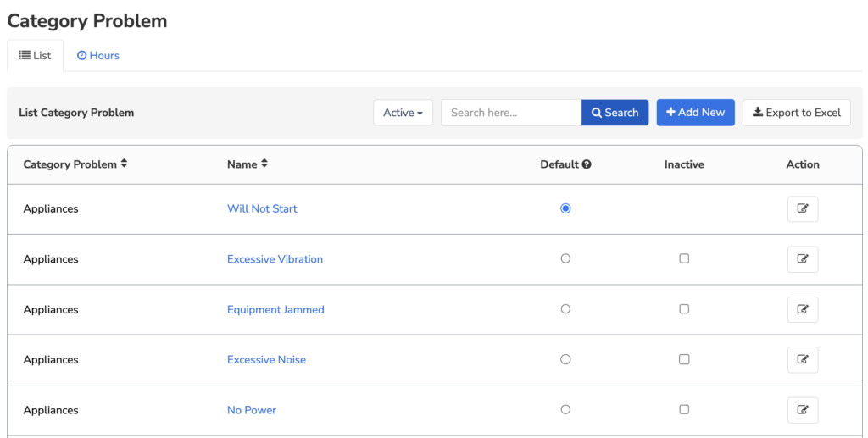Viewport: 868px width, 438px height.
Task: Tick the Inactive checkbox for Excessive Noise
Action: point(684,359)
